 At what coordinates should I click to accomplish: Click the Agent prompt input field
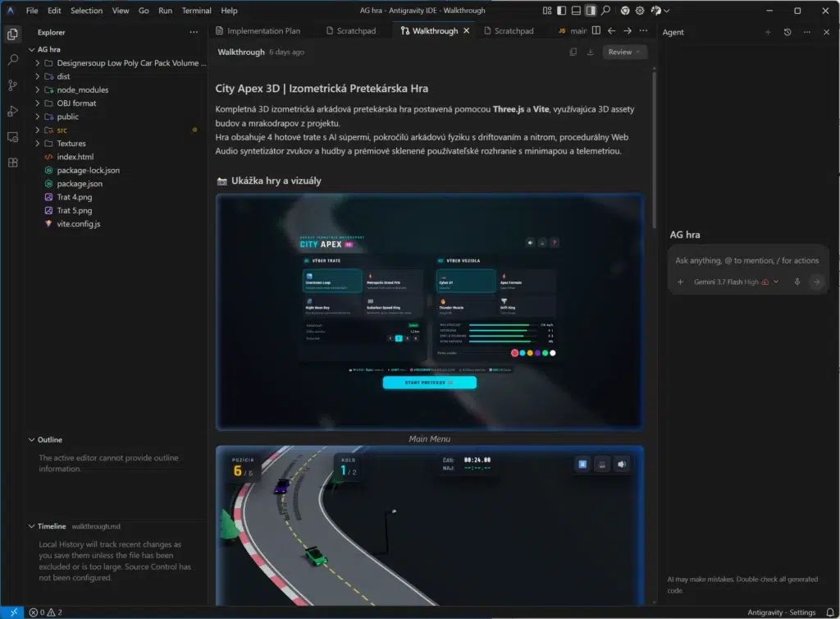746,260
